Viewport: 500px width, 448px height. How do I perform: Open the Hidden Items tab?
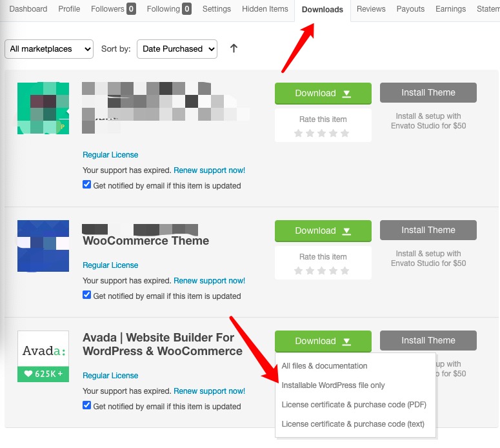point(265,9)
